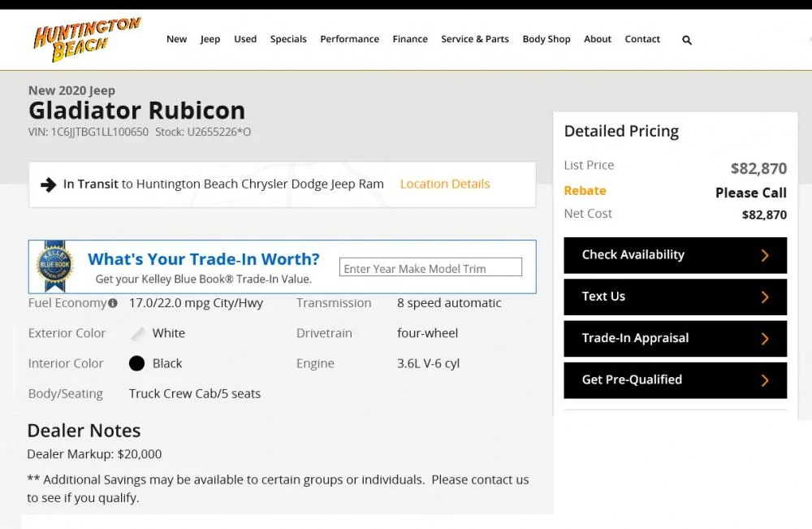Focus the Enter Year Make Model Trim field
Screen dimensions: 812x529
(430, 267)
